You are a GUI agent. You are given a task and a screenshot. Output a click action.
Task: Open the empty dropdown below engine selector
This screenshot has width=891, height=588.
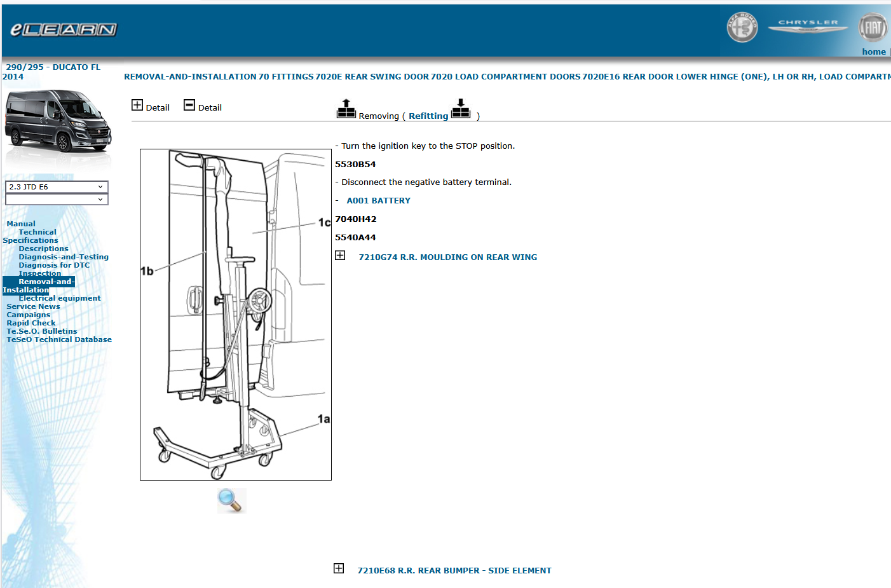pos(57,200)
